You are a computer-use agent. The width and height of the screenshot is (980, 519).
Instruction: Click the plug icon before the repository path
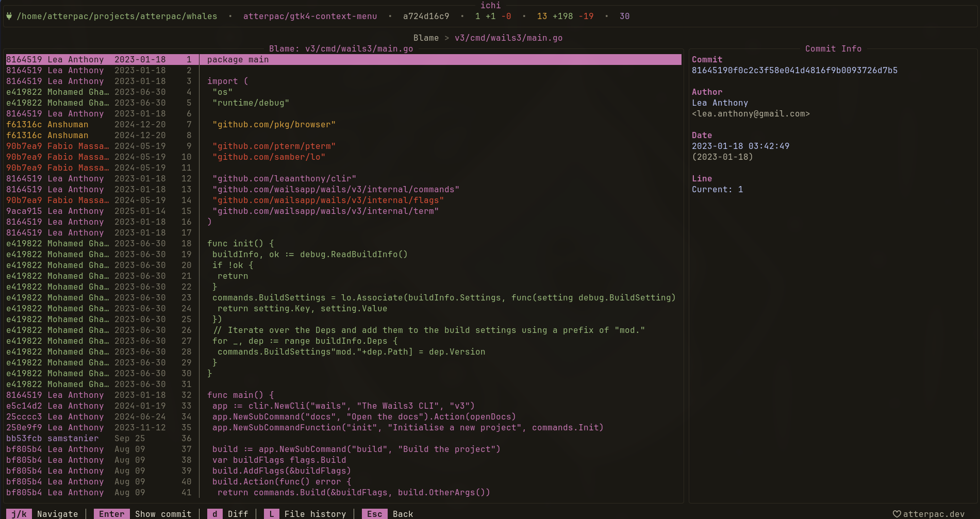[9, 16]
